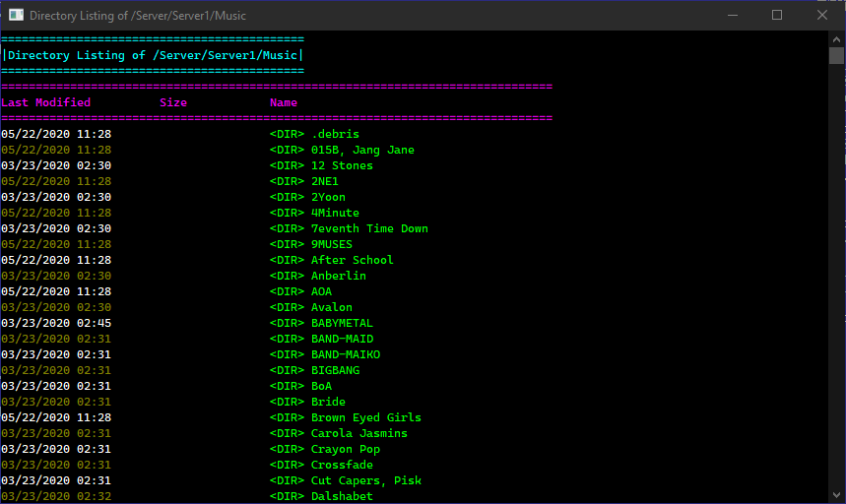846x504 pixels.
Task: Click the 'Name' column header
Action: pyautogui.click(x=284, y=102)
